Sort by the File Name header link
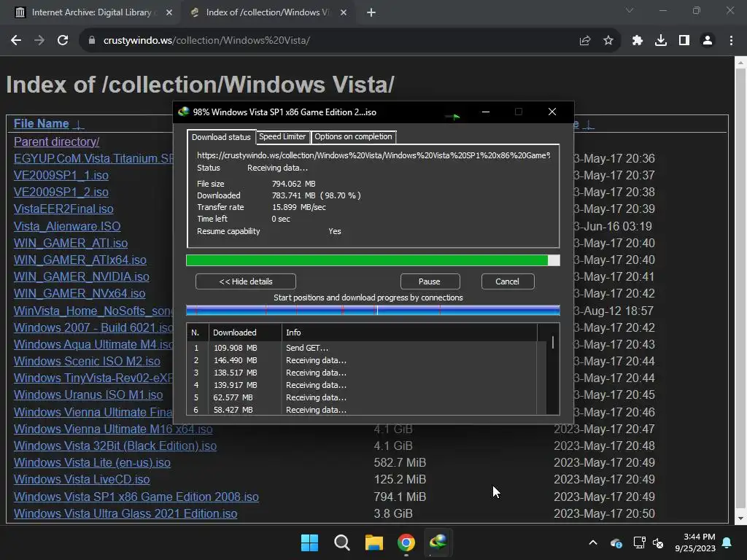The width and height of the screenshot is (747, 560). point(42,124)
